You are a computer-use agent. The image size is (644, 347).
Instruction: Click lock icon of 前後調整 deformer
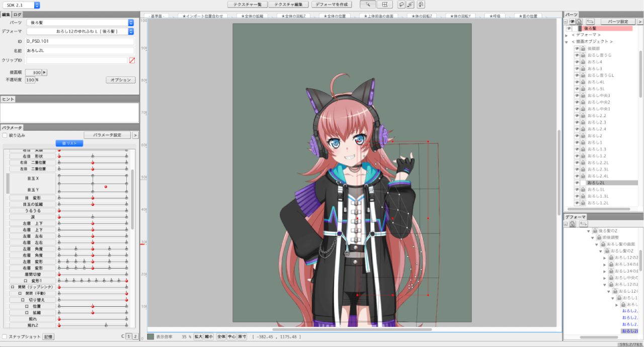tap(599, 237)
